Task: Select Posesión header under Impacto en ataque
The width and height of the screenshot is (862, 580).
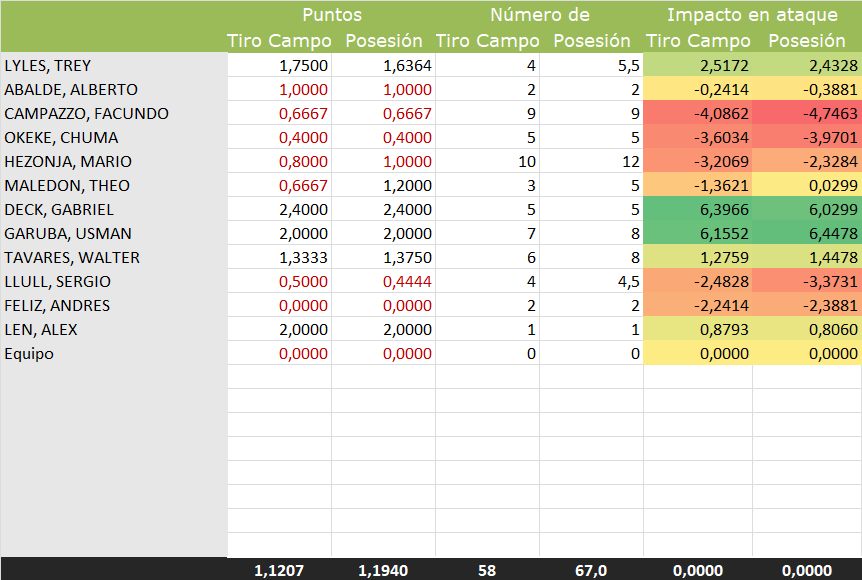Action: click(x=806, y=41)
